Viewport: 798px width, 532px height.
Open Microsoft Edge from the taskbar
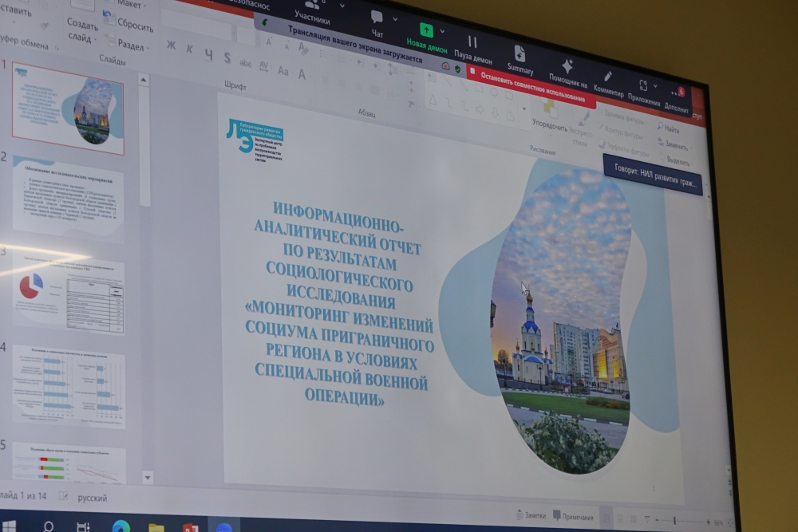coord(120,527)
